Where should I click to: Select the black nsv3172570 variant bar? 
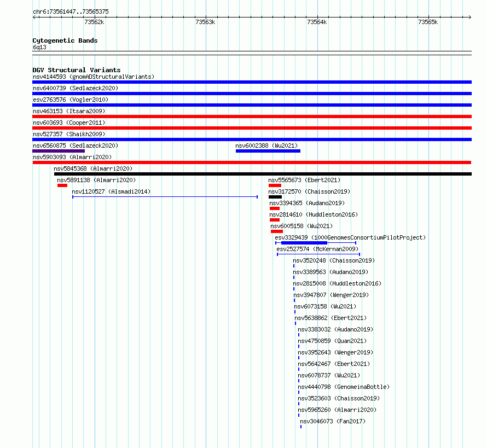tap(275, 197)
